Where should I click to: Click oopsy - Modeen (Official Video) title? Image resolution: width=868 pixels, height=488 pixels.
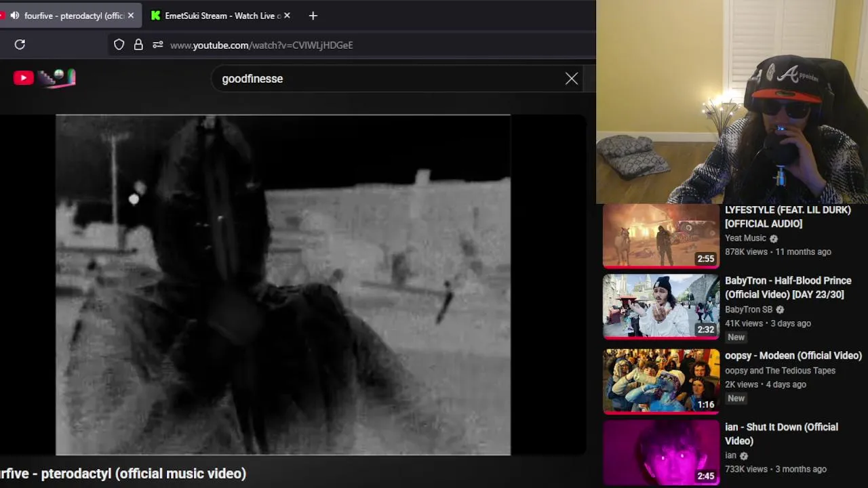793,356
